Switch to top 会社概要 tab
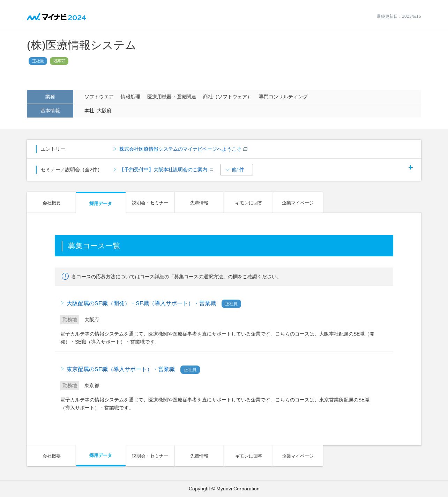 click(51, 203)
